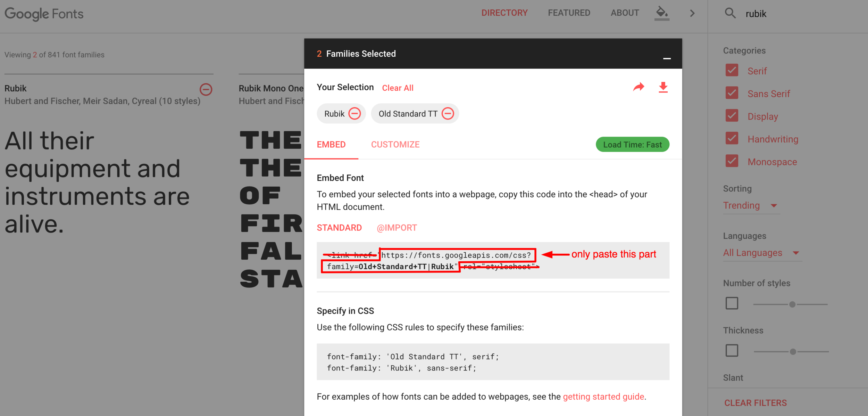This screenshot has width=868, height=416.
Task: Click Clear Filters button
Action: (x=756, y=403)
